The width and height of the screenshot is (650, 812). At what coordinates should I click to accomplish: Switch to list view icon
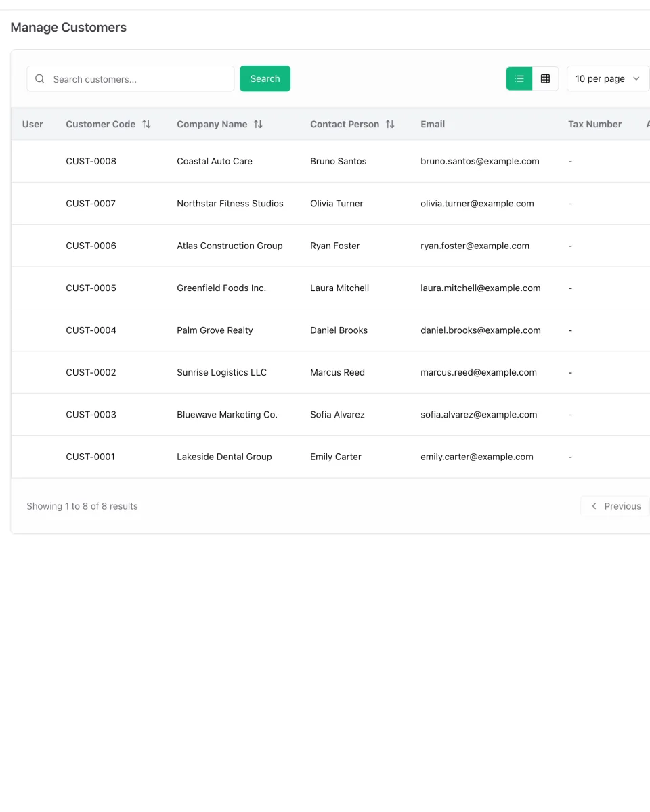(519, 78)
